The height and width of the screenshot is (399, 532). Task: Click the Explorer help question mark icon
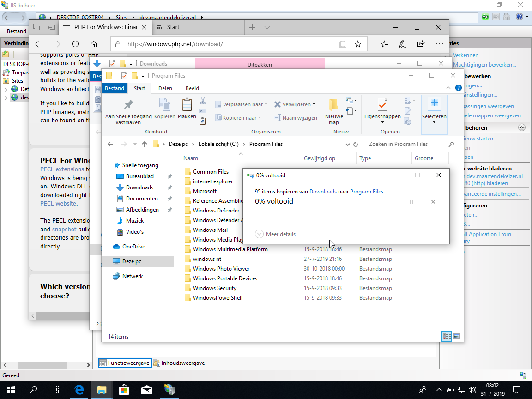pos(459,88)
